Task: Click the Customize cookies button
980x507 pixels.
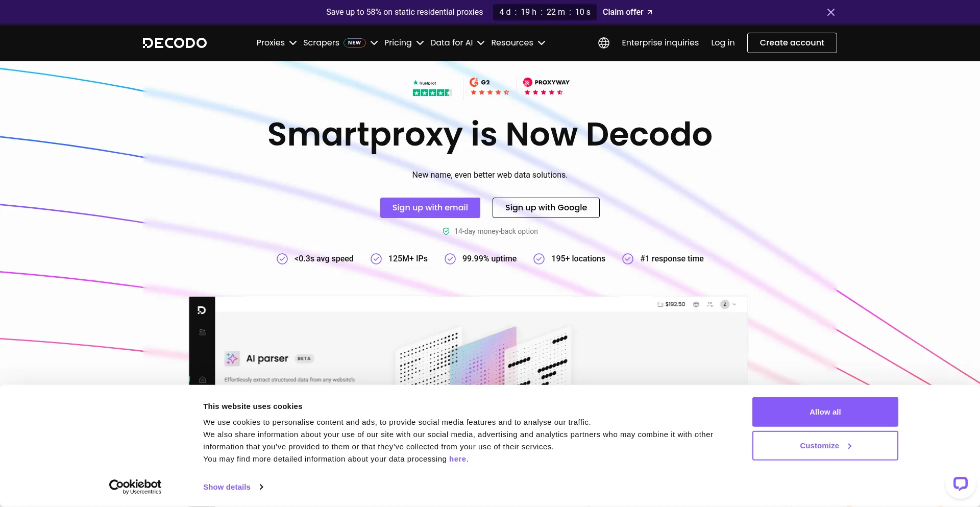Action: click(x=825, y=446)
